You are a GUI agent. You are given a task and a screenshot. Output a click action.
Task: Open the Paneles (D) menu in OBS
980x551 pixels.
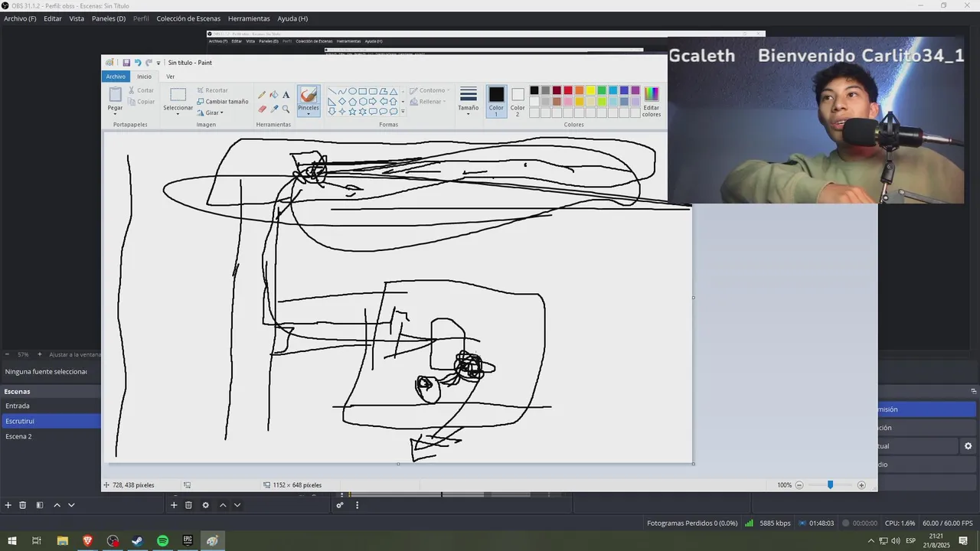[x=109, y=18]
